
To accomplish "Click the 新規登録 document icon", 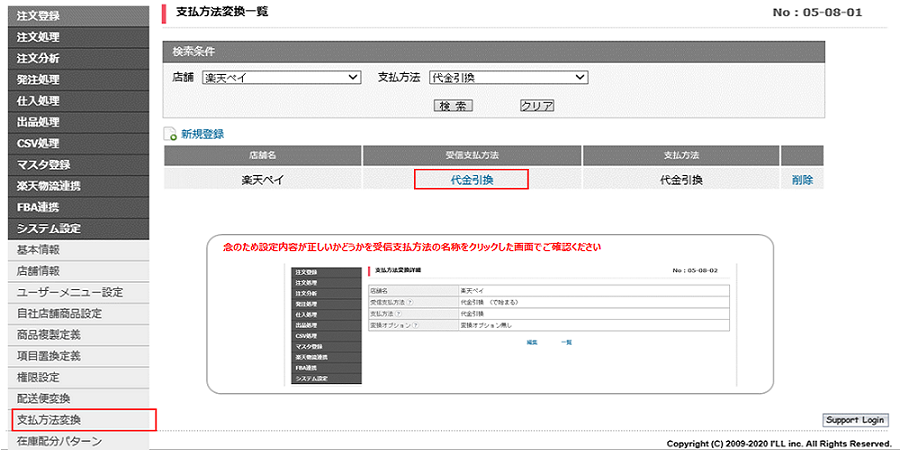I will click(x=170, y=135).
